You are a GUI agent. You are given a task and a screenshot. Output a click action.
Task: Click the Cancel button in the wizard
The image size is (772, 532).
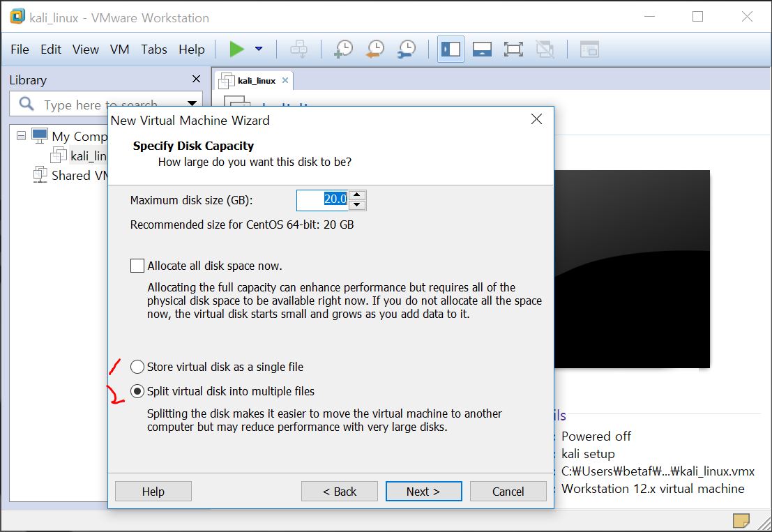[x=508, y=491]
